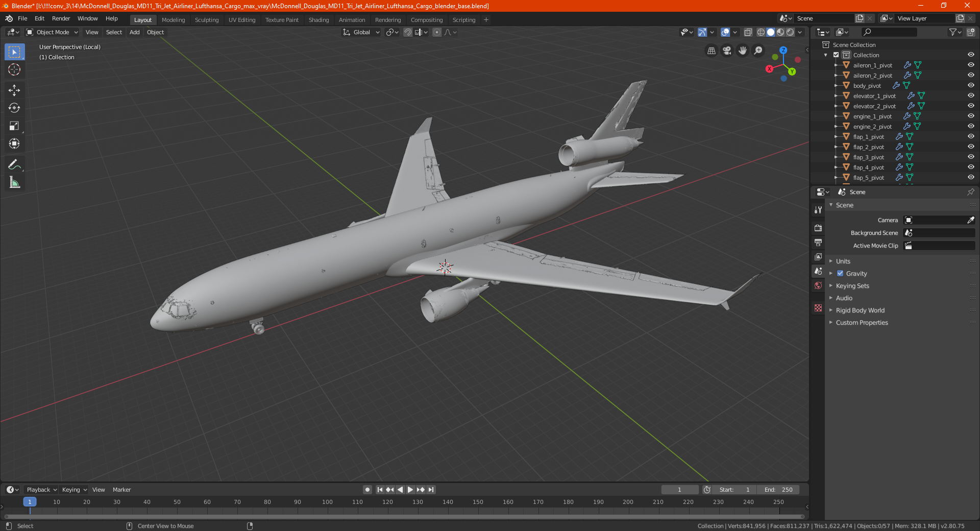Click the End frame field
The width and height of the screenshot is (980, 531).
[x=778, y=490]
